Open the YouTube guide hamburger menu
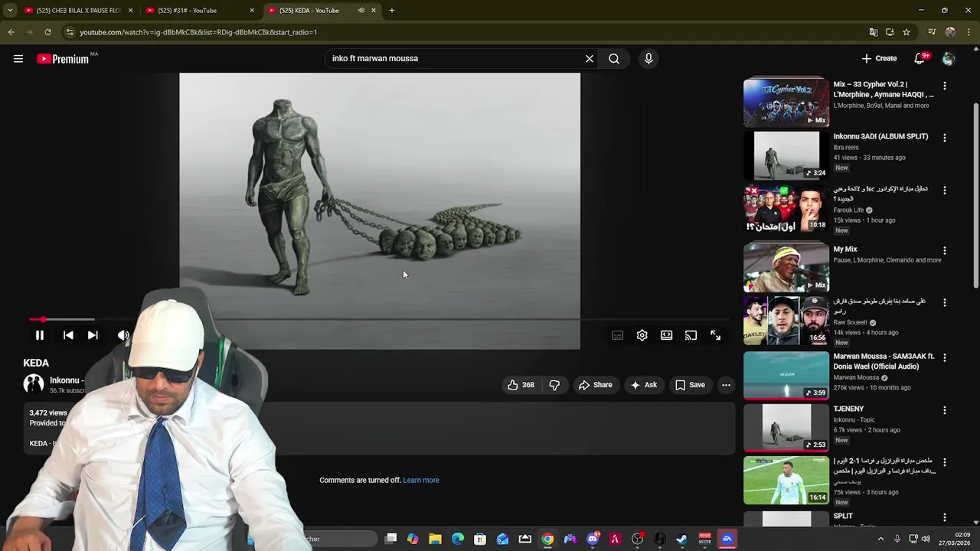 18,59
